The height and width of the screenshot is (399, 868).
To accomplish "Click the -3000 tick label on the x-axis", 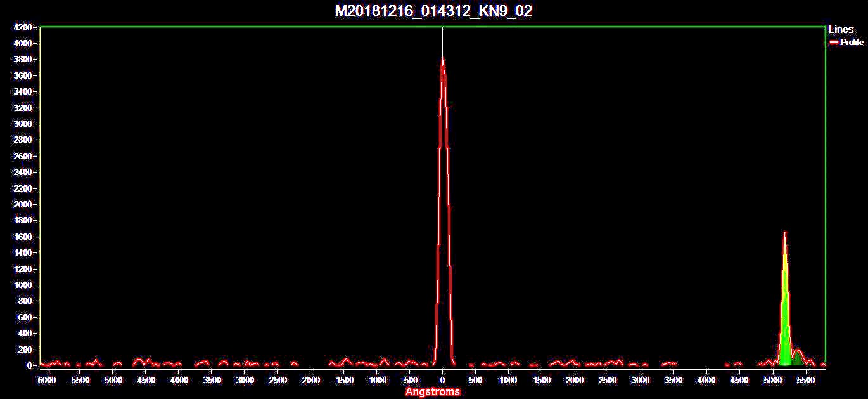I will (x=244, y=381).
